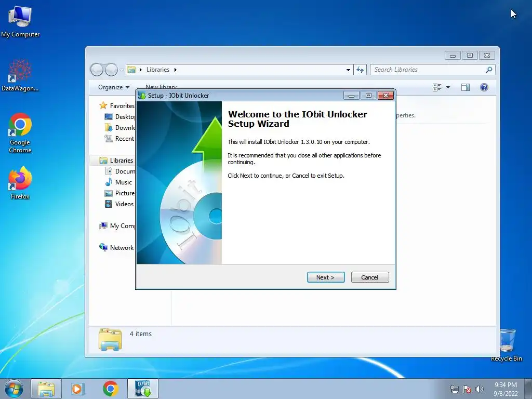Open Action Center flag tray icon
The image size is (532, 399).
point(467,389)
